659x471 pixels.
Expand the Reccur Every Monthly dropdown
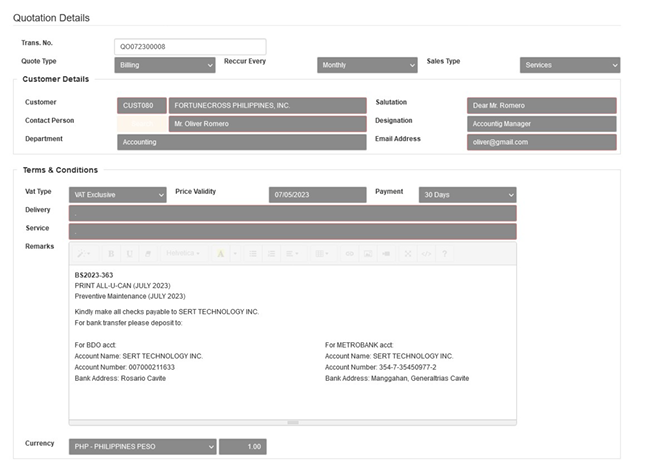coord(367,65)
